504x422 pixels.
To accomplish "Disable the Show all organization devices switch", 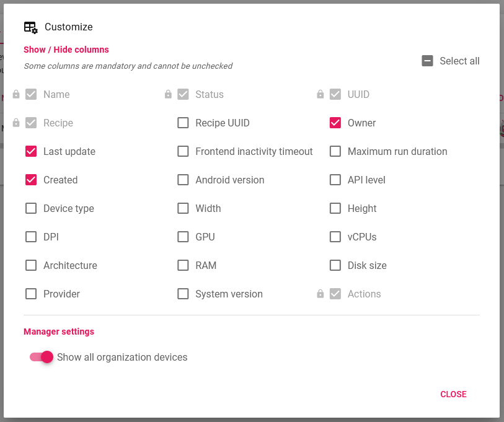I will (x=41, y=357).
